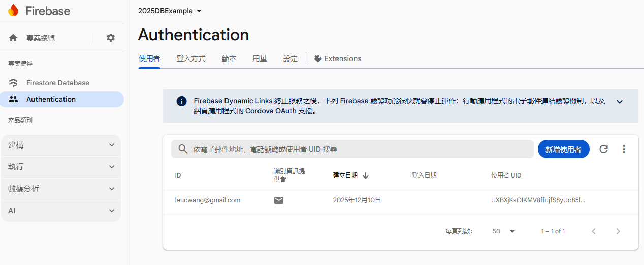Select the leuowang@gmail.com user row

coord(400,200)
